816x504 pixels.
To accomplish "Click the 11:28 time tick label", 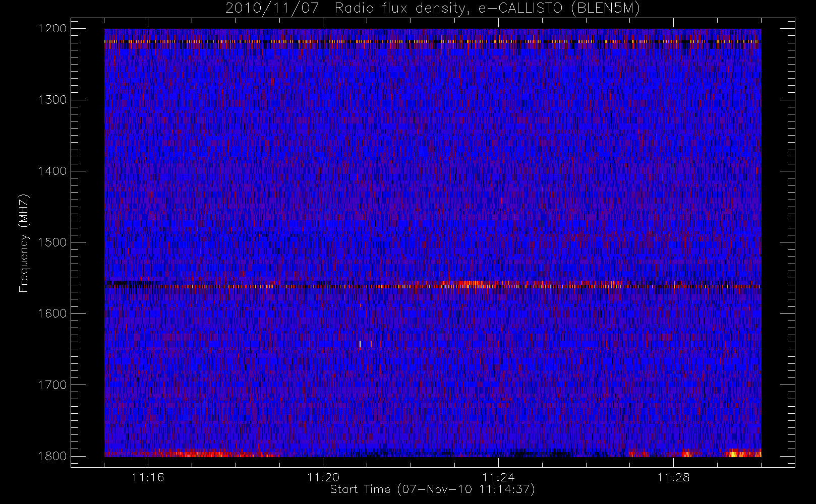I will click(x=674, y=477).
